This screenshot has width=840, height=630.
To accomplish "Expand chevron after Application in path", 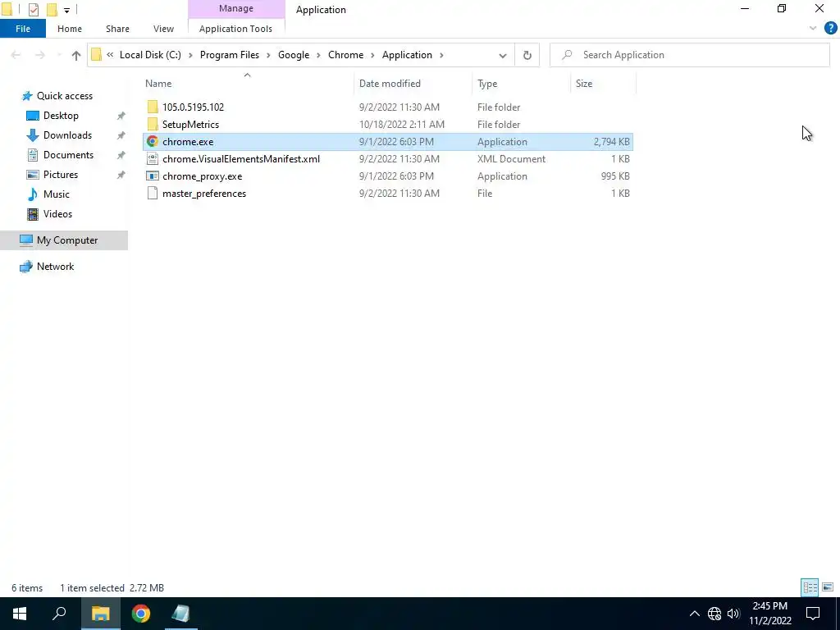I will pyautogui.click(x=441, y=55).
